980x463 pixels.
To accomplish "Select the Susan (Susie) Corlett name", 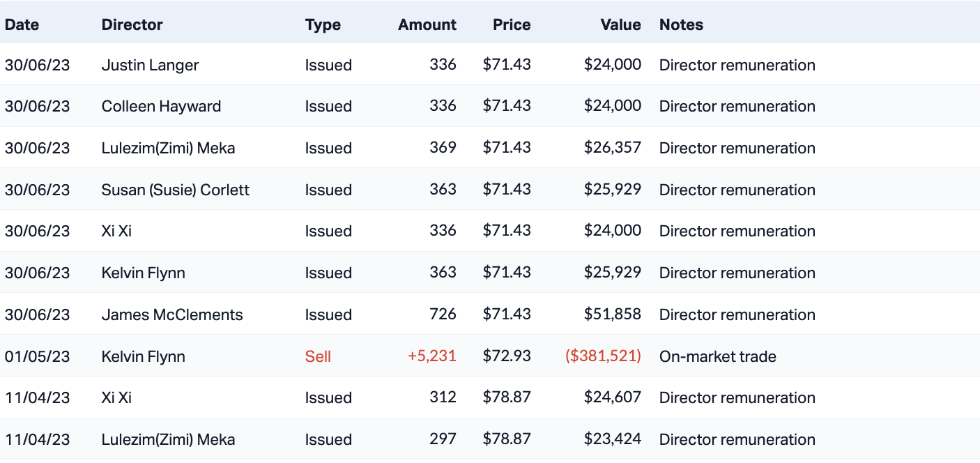I will [175, 190].
